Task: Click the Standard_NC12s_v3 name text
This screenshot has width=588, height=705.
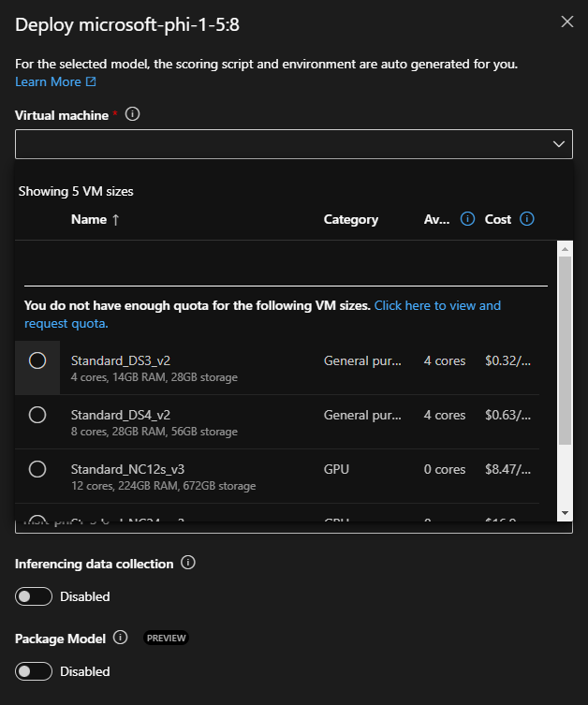Action: (x=127, y=469)
